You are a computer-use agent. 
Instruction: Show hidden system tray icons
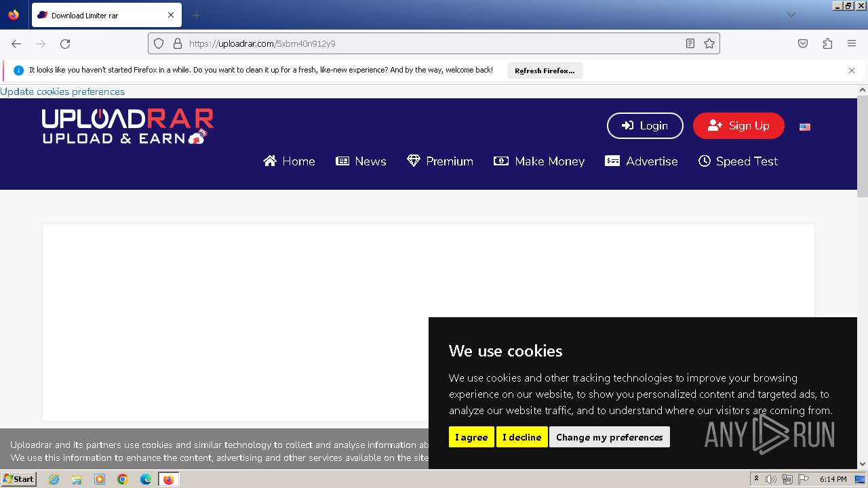(x=756, y=479)
